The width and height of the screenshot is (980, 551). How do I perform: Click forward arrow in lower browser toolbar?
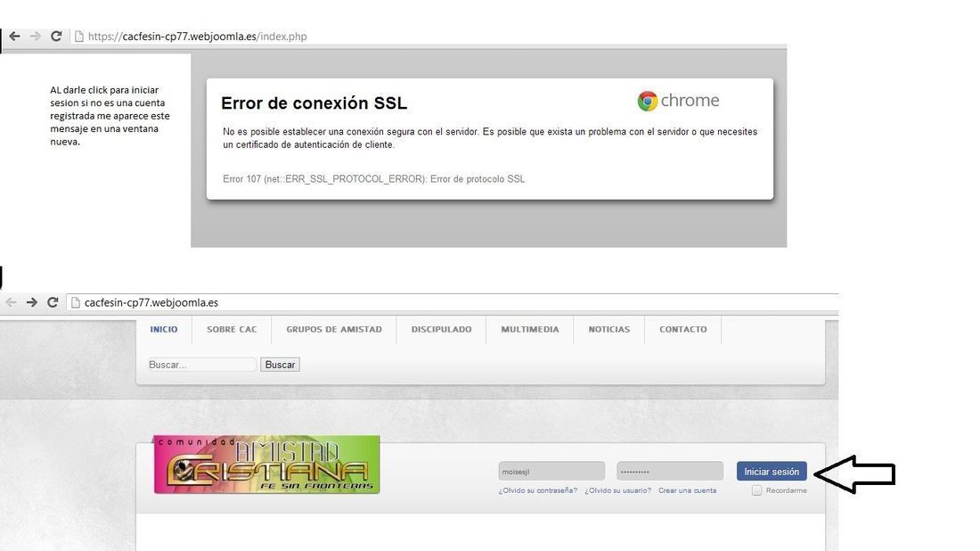[31, 302]
